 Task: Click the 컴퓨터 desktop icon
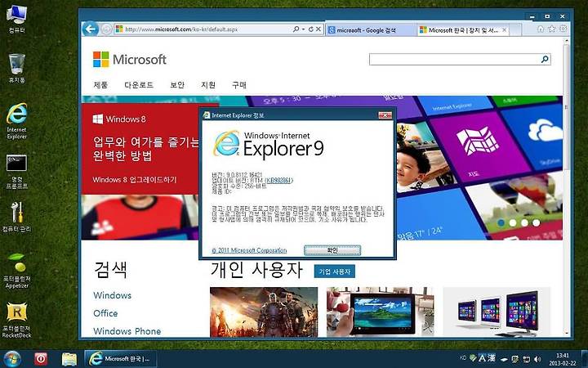pyautogui.click(x=17, y=19)
